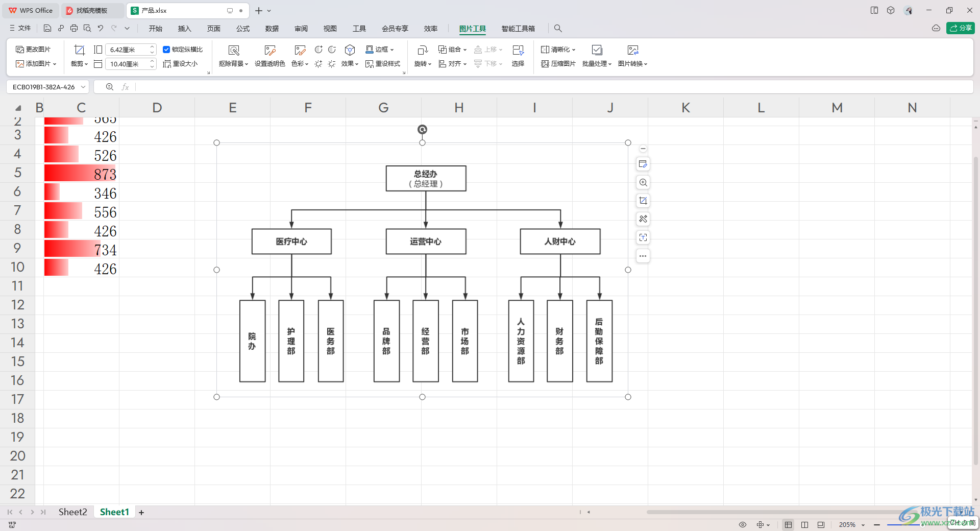The width and height of the screenshot is (980, 531).
Task: Switch to the 视图 View tab
Action: [x=330, y=29]
